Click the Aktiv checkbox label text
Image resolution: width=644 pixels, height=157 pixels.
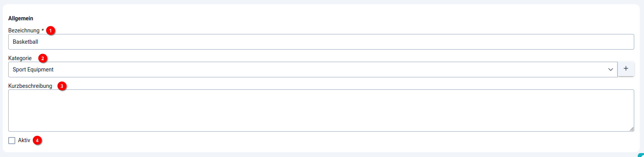click(x=24, y=140)
